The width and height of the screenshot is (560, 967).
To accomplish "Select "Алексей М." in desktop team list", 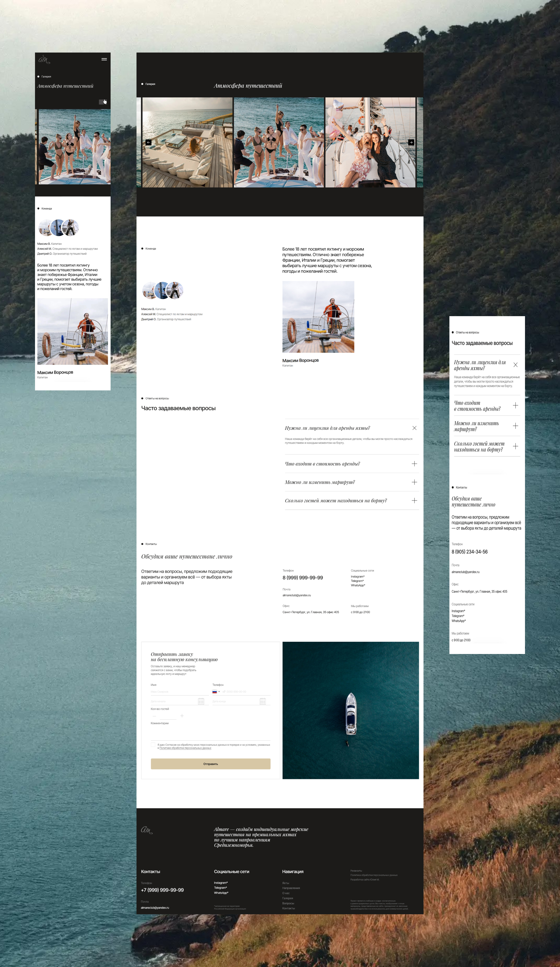I will 172,314.
